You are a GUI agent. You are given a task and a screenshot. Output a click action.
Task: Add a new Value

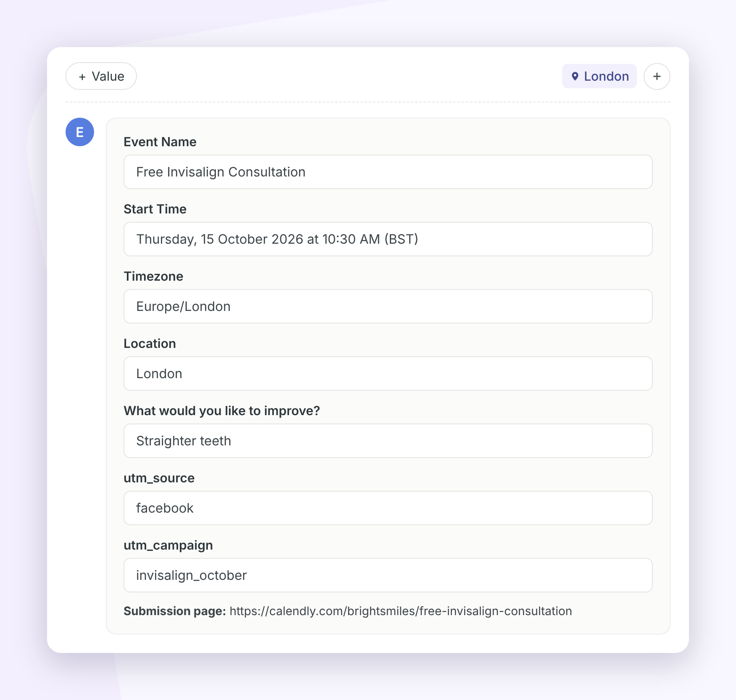click(101, 76)
